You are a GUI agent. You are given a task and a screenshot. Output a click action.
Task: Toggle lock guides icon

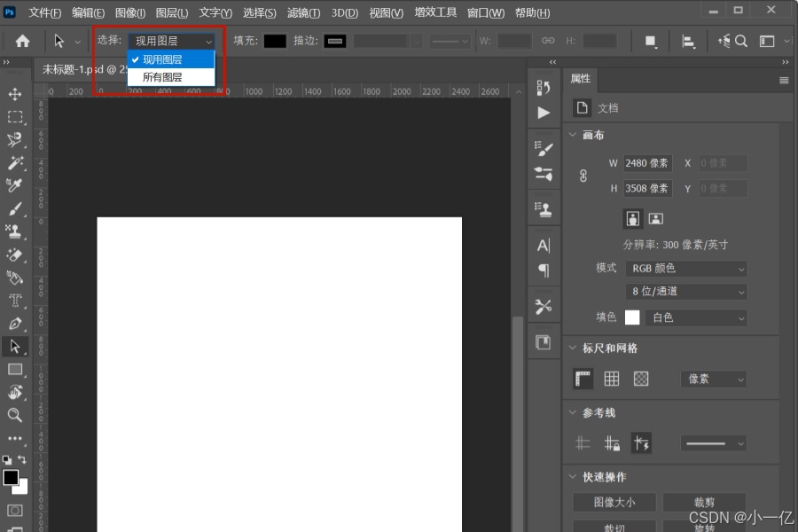tap(612, 443)
